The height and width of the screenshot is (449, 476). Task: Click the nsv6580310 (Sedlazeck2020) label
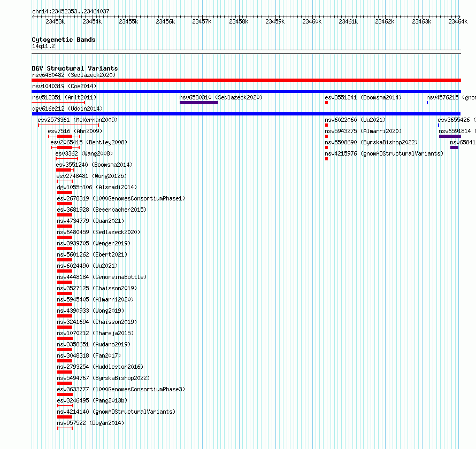point(221,97)
